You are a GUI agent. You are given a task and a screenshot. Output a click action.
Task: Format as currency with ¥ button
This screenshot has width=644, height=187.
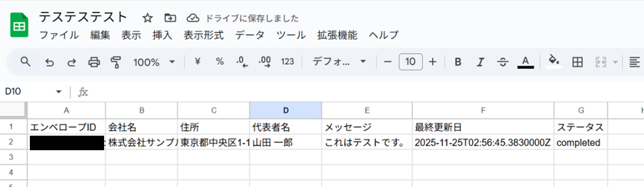tap(197, 61)
